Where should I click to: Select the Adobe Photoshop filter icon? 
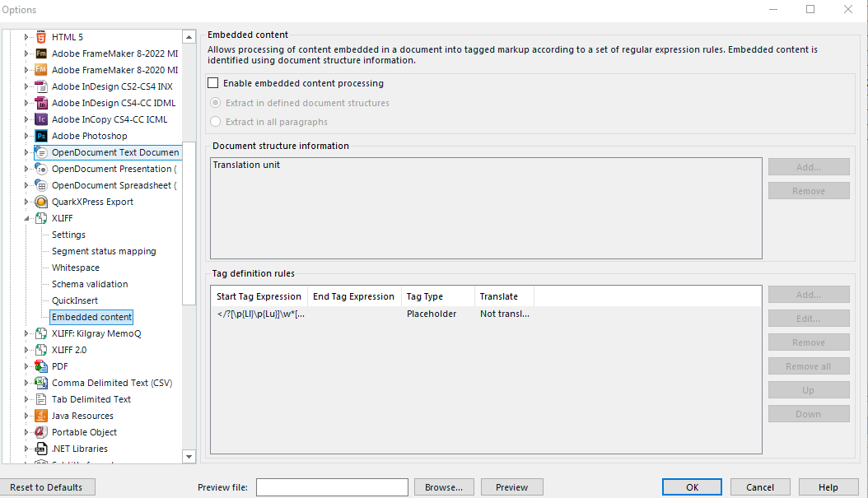(40, 135)
